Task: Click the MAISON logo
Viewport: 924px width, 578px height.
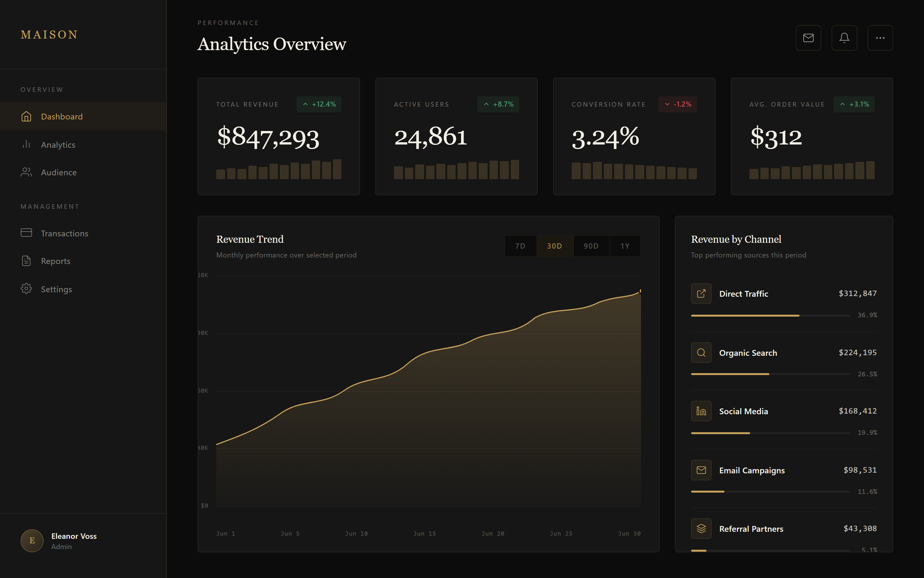Action: point(49,34)
